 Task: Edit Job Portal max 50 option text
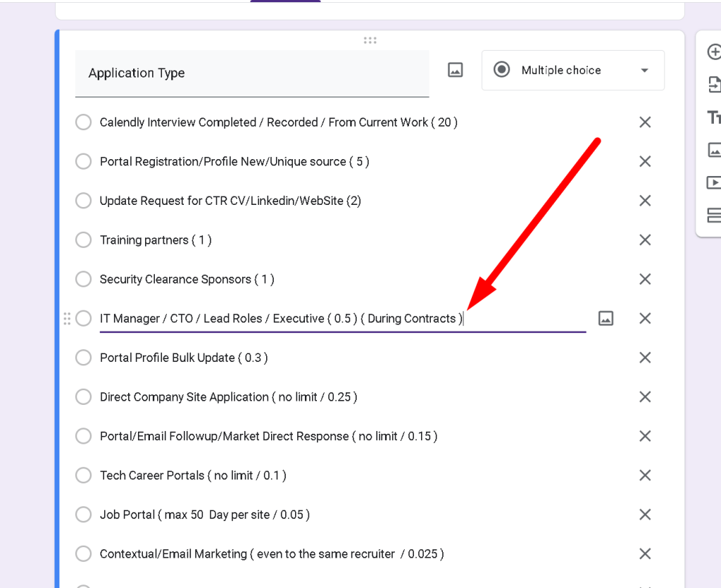[x=205, y=515]
